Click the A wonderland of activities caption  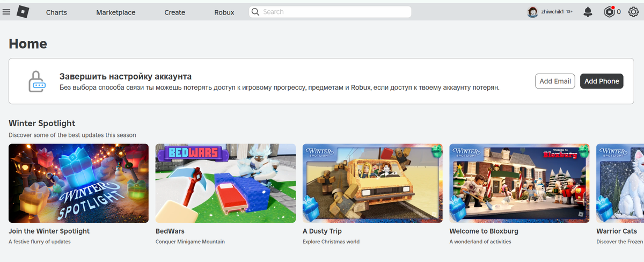point(480,242)
